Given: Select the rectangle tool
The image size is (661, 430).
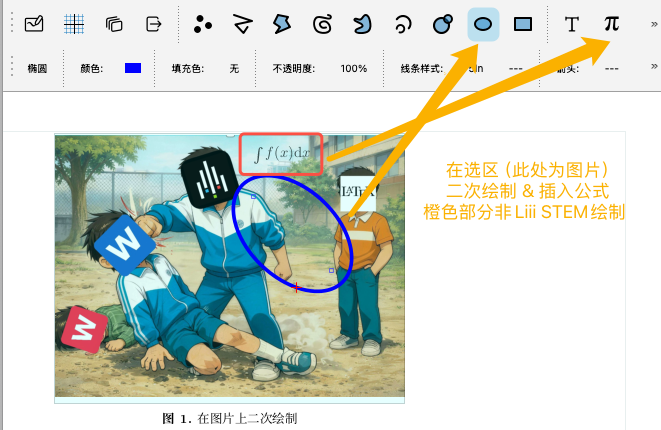Looking at the screenshot, I should (x=523, y=24).
